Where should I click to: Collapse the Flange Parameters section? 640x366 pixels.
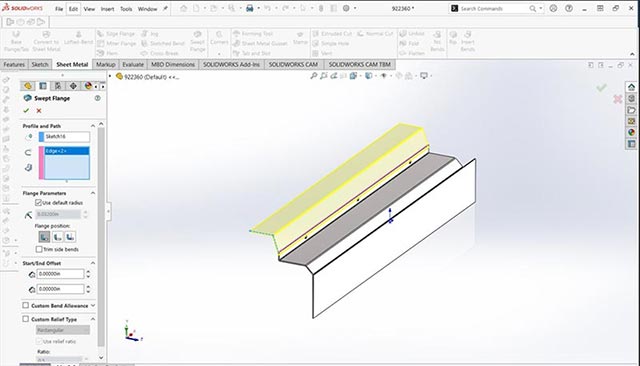pyautogui.click(x=93, y=193)
